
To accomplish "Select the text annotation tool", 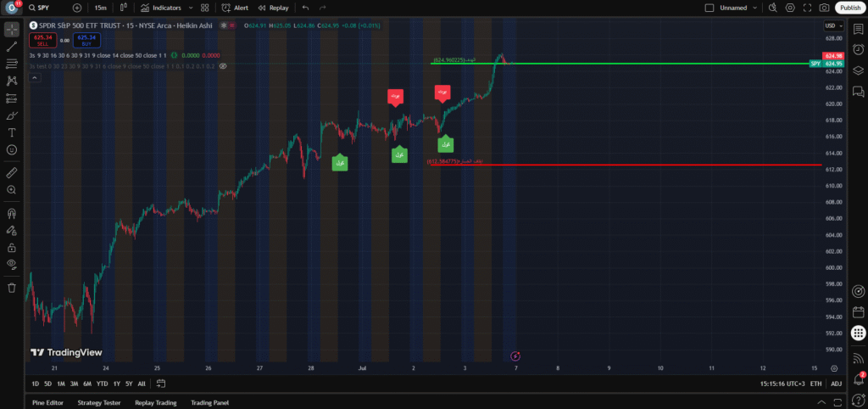I will [x=12, y=132].
